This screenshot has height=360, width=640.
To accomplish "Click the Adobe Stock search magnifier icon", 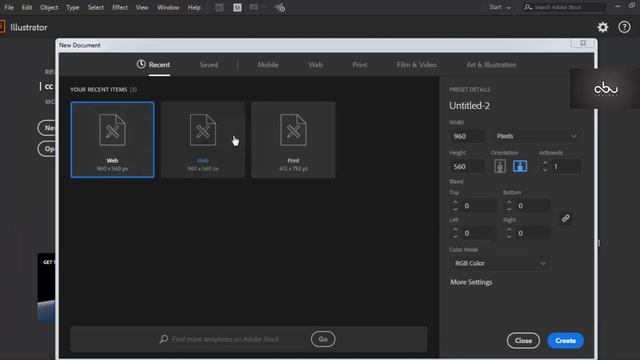I will (x=528, y=7).
